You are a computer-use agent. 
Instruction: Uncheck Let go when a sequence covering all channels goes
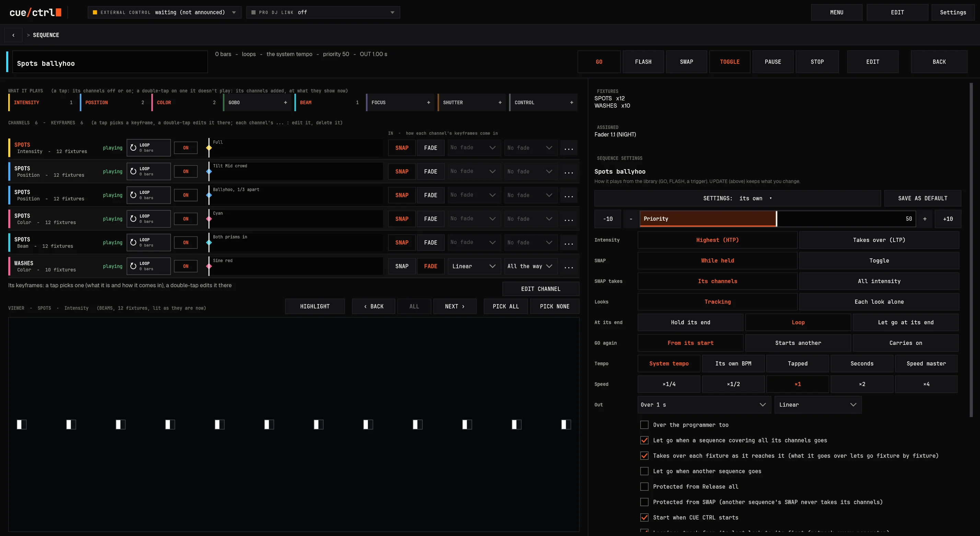coord(644,440)
